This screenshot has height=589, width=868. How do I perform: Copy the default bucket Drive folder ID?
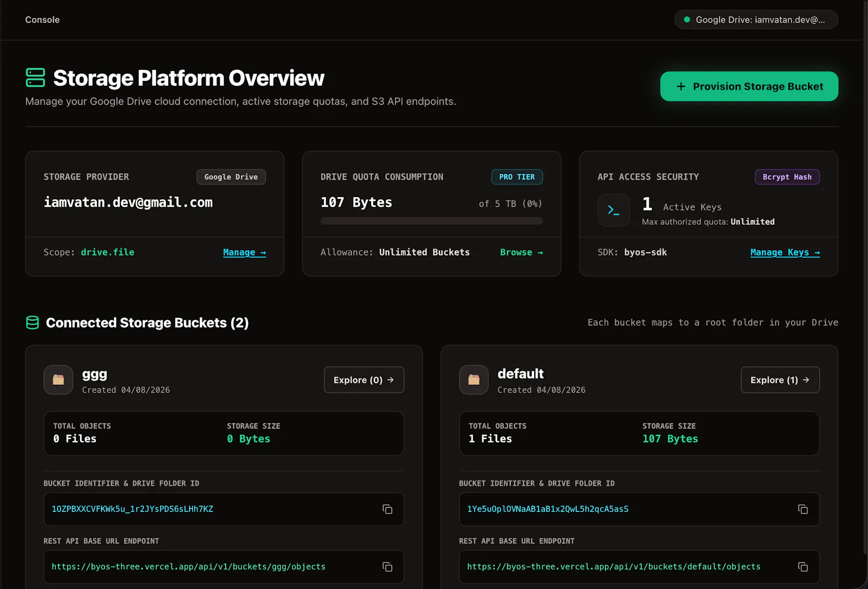(x=803, y=509)
